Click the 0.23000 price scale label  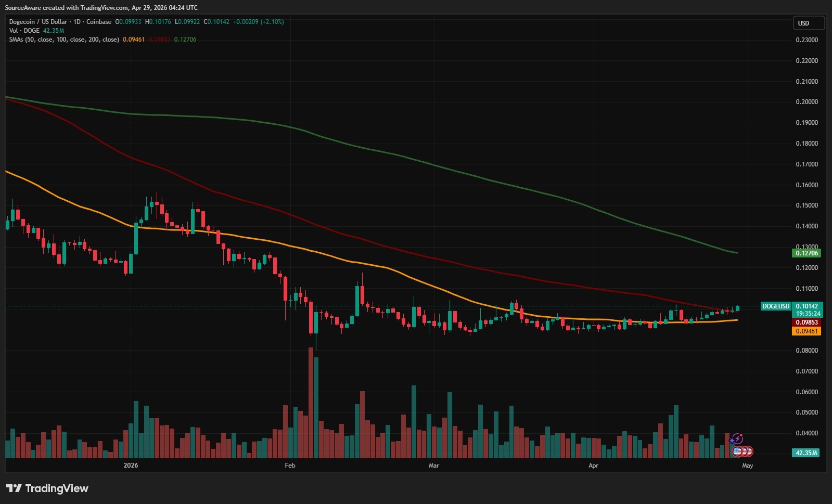tap(807, 40)
